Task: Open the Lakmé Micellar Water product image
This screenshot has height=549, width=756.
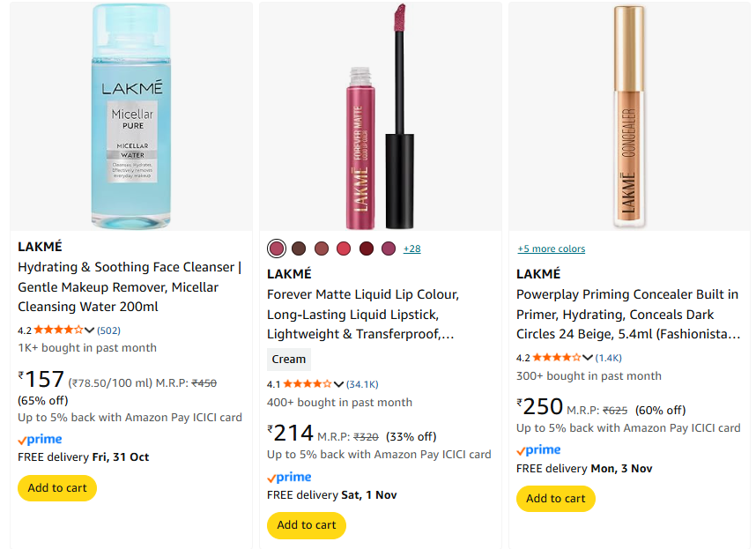Action: pyautogui.click(x=131, y=116)
